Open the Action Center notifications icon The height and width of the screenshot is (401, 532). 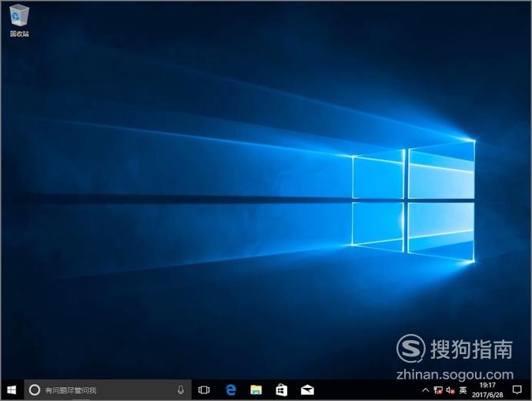pyautogui.click(x=517, y=390)
